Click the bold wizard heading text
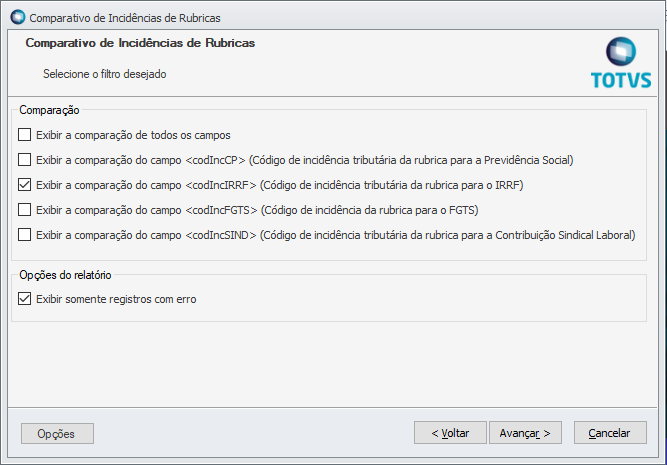 [139, 44]
